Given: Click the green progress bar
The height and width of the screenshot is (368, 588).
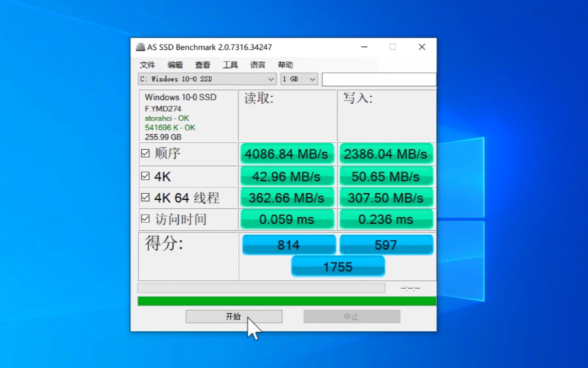Looking at the screenshot, I should click(x=286, y=301).
